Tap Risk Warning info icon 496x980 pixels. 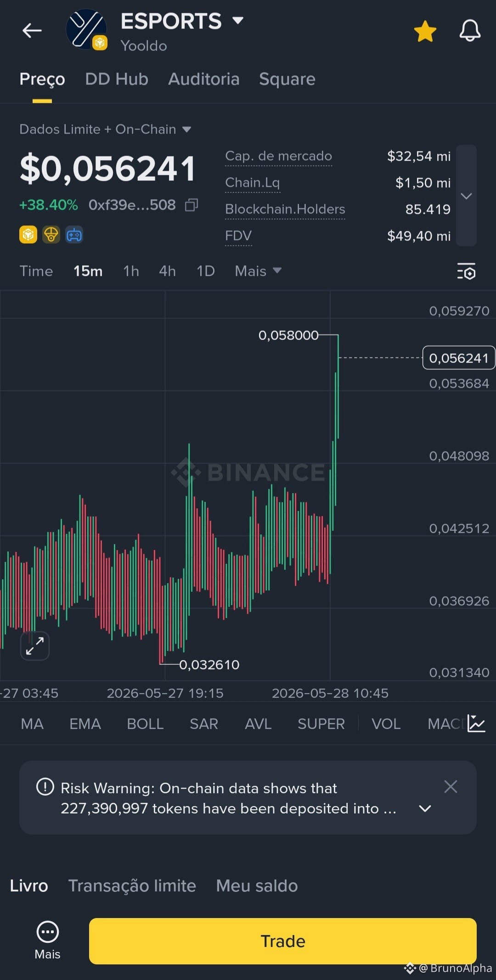pyautogui.click(x=45, y=787)
